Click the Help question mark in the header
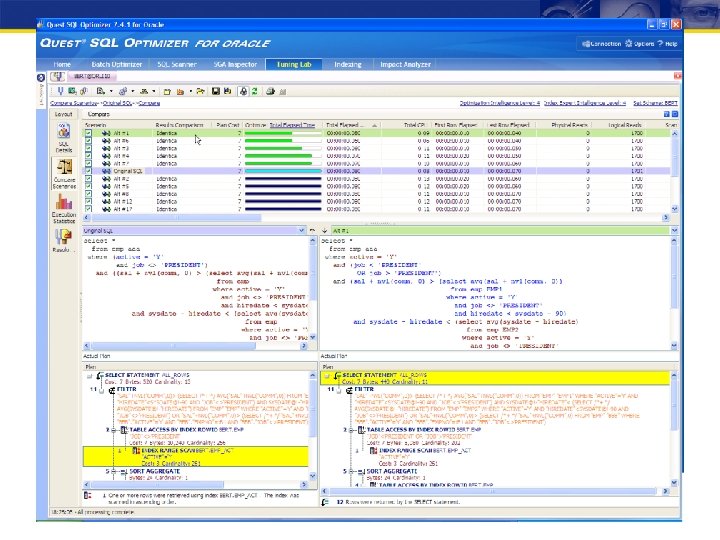Image resolution: width=720 pixels, height=540 pixels. pos(660,44)
